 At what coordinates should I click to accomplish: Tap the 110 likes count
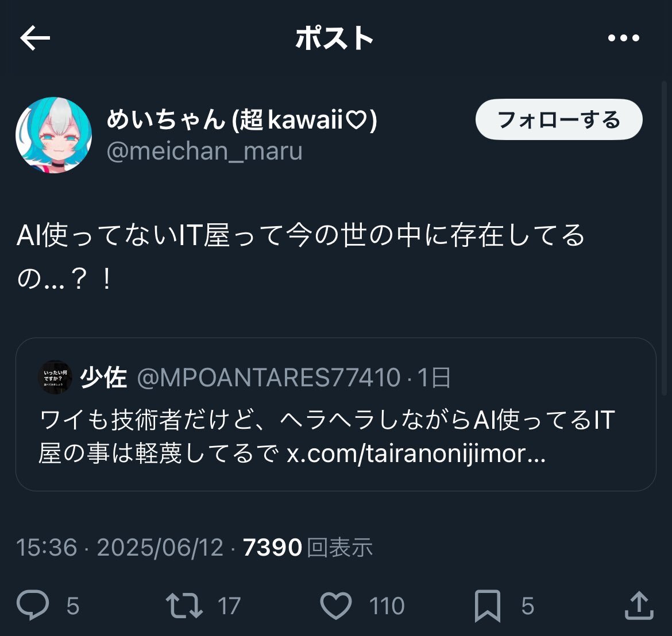[x=387, y=606]
